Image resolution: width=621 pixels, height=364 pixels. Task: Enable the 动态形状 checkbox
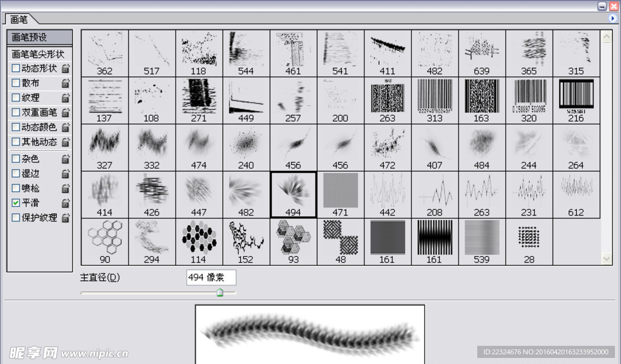(x=16, y=68)
